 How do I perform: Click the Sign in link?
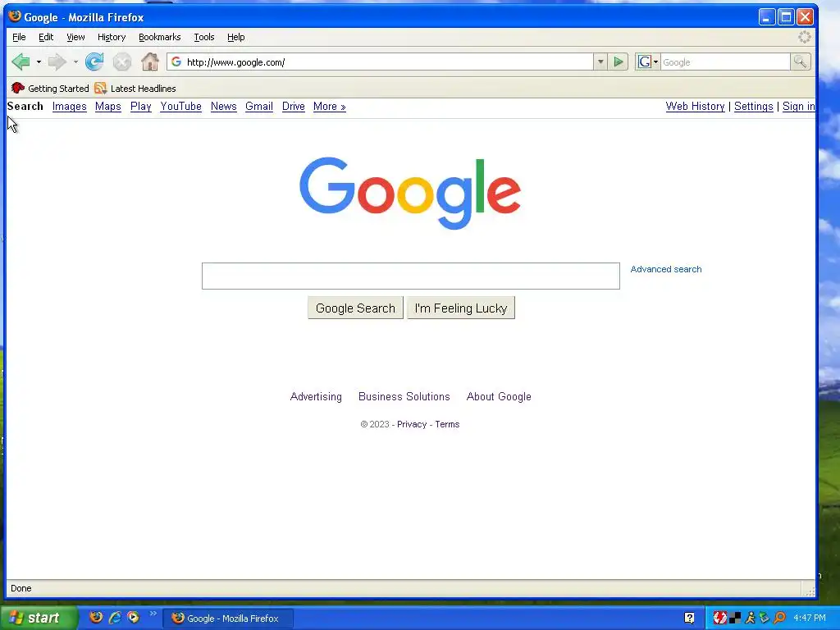[798, 106]
